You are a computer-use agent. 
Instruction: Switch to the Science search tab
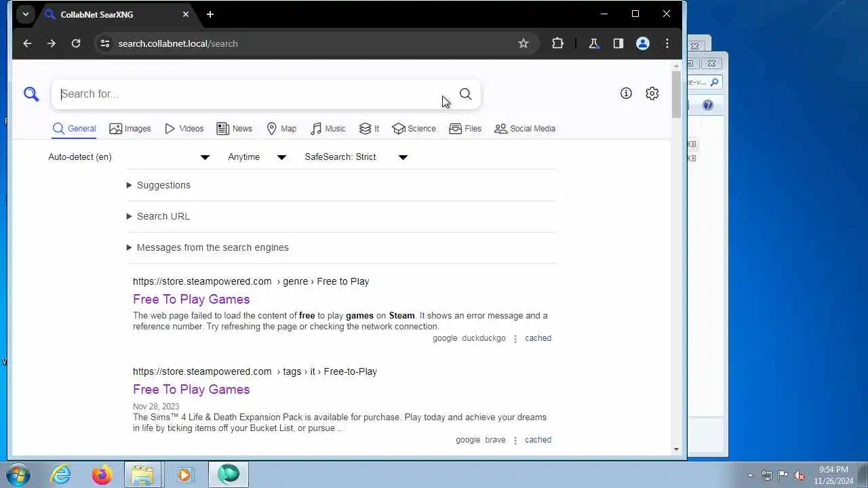click(x=414, y=128)
